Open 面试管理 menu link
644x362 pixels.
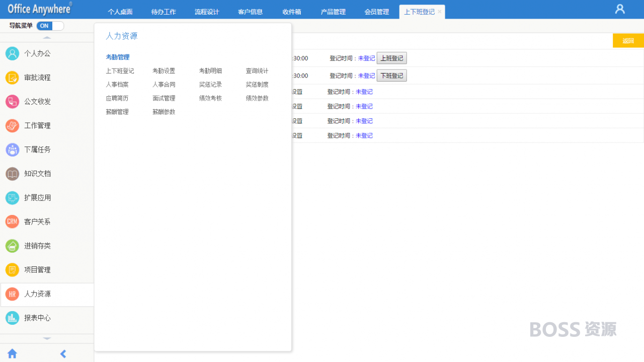(164, 98)
